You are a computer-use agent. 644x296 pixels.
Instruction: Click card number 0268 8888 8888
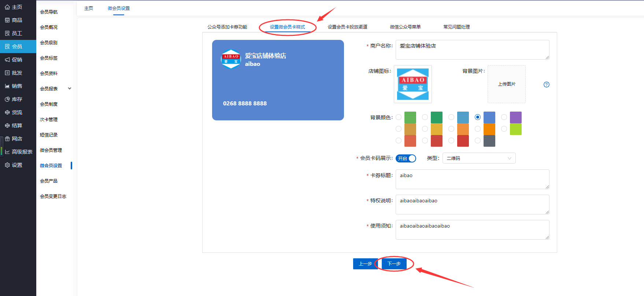pyautogui.click(x=245, y=104)
